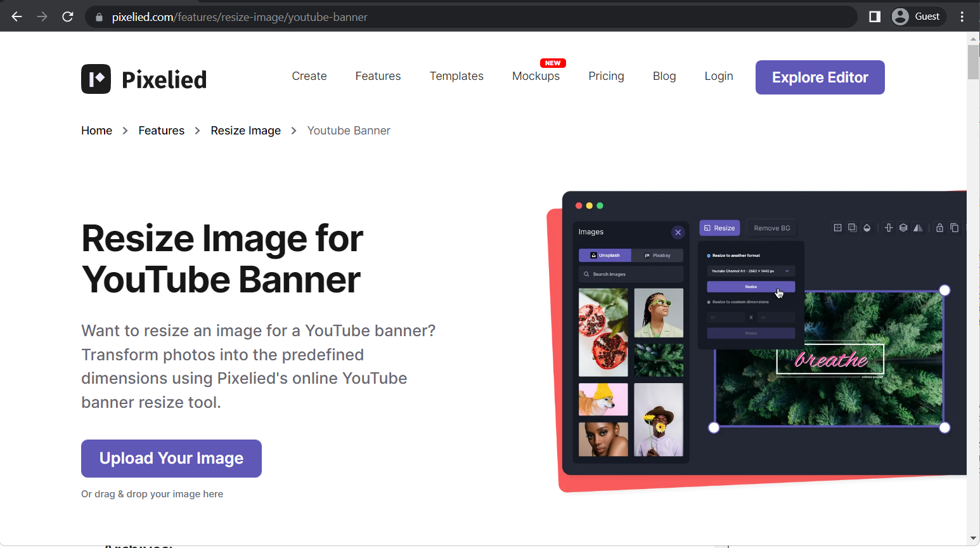The image size is (980, 548).
Task: Click "Or drag & drop your image here" text
Action: click(x=152, y=494)
